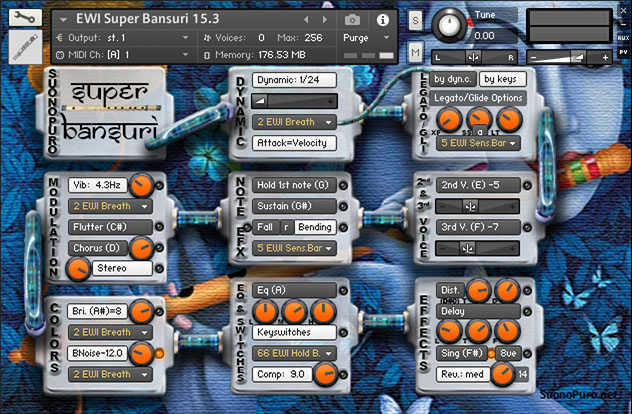
Task: Click the Vibrato rate knob
Action: tap(141, 185)
